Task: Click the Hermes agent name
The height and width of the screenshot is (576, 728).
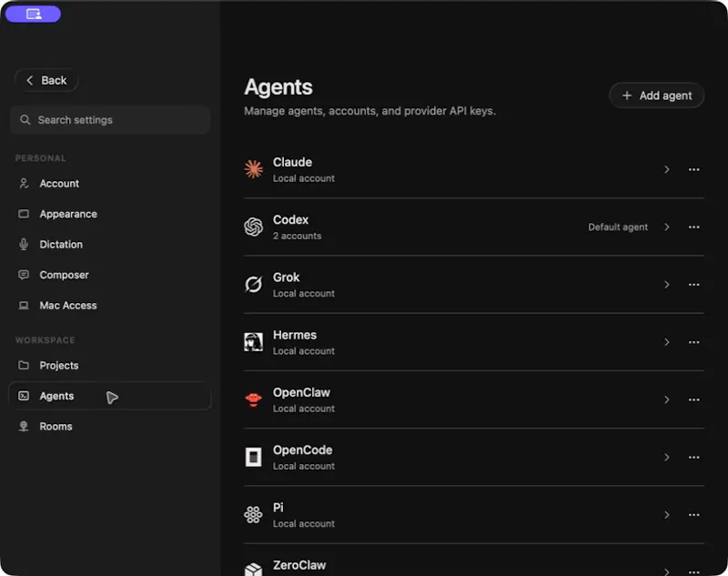Action: click(x=295, y=335)
